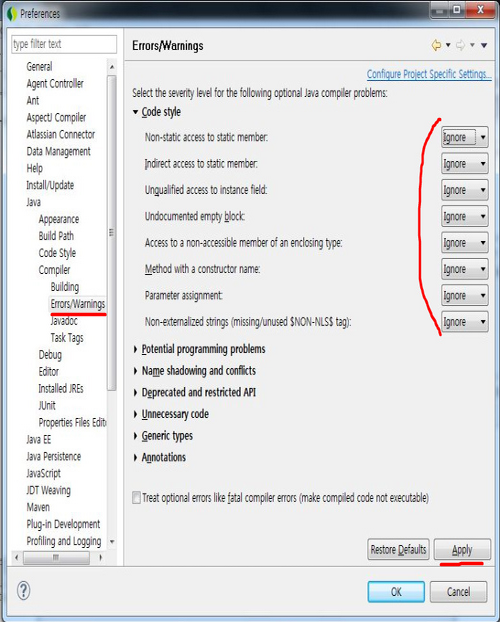The image size is (500, 622).
Task: Click the tree horizontal scrollbar right arrow
Action: coord(100,558)
